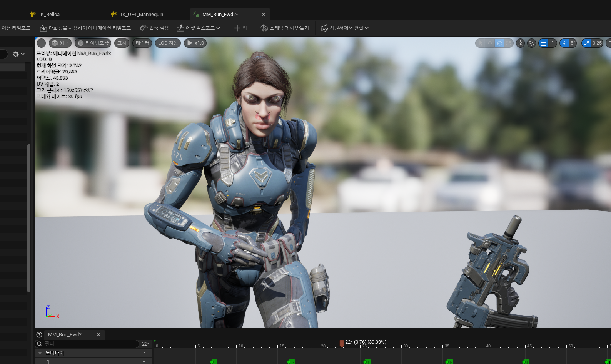Click the select mode arrow icon
The height and width of the screenshot is (364, 611).
coord(481,43)
